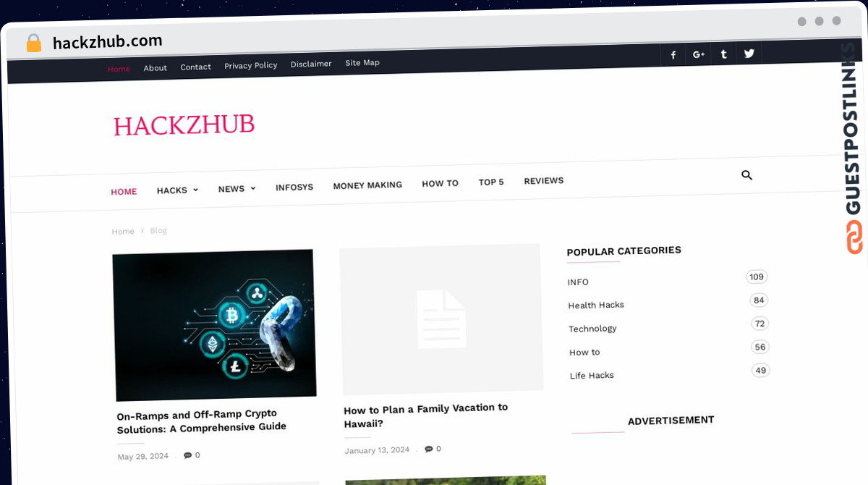
Task: Open the How to category
Action: (584, 353)
